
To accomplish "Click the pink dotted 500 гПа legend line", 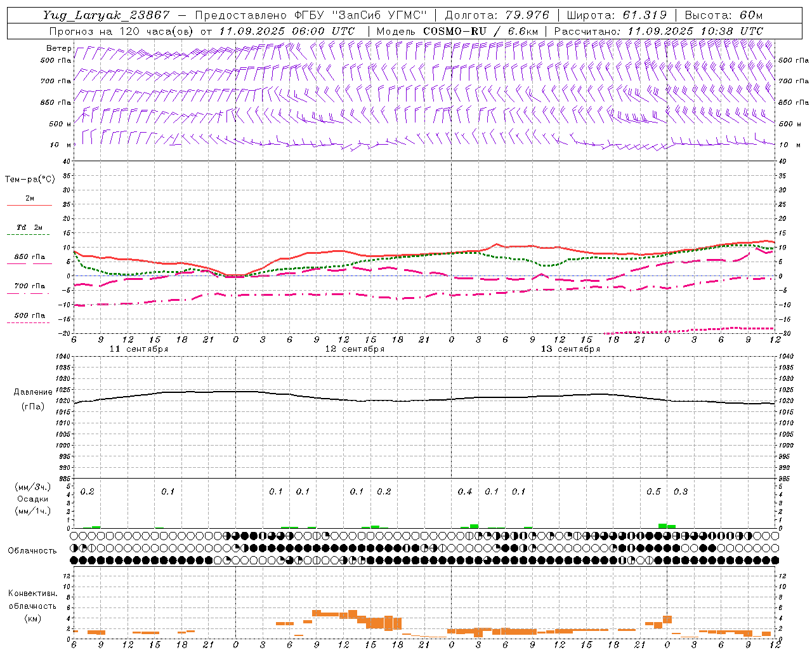I will (x=28, y=323).
